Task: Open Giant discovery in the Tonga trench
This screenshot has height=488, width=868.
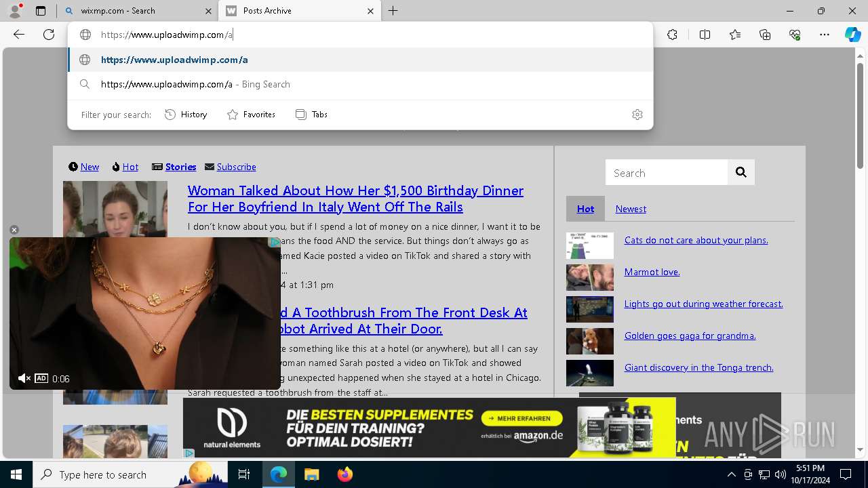Action: (x=698, y=367)
